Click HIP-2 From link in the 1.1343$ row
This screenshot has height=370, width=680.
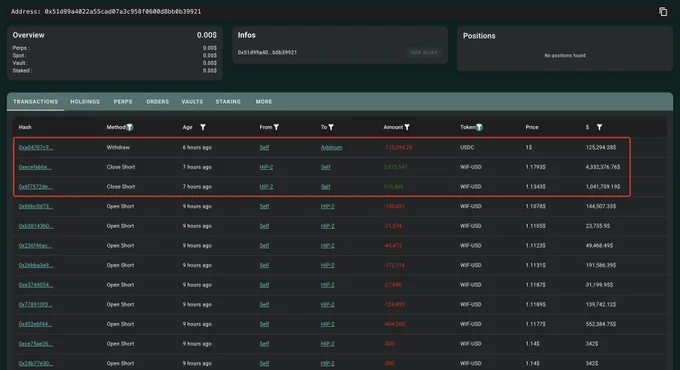266,187
